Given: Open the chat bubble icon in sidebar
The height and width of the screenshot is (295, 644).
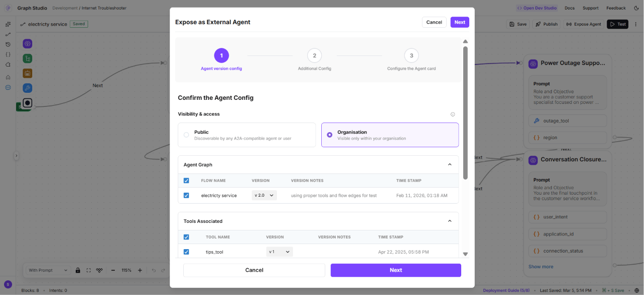Looking at the screenshot, I should (8, 87).
